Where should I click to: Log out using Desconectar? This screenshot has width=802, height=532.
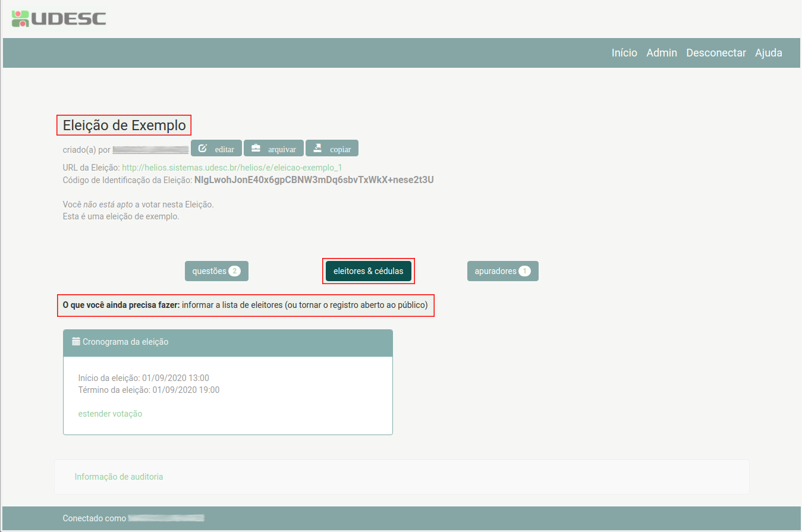pos(716,53)
